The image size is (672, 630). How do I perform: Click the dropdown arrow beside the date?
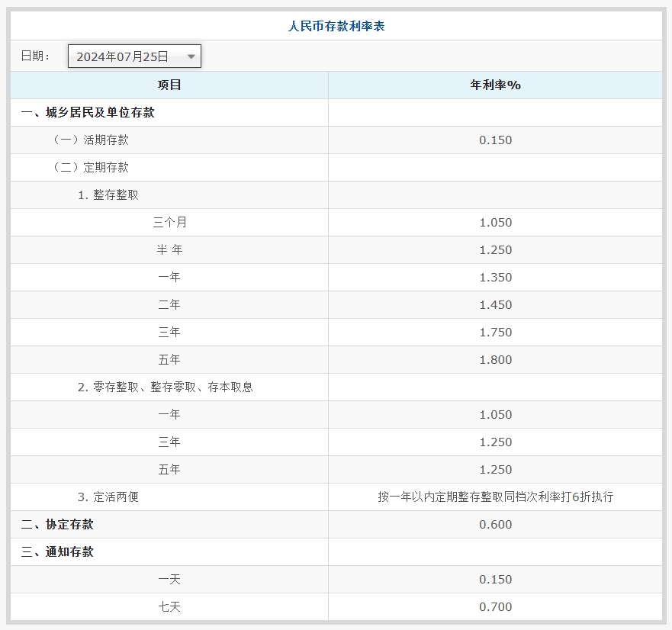tap(191, 56)
